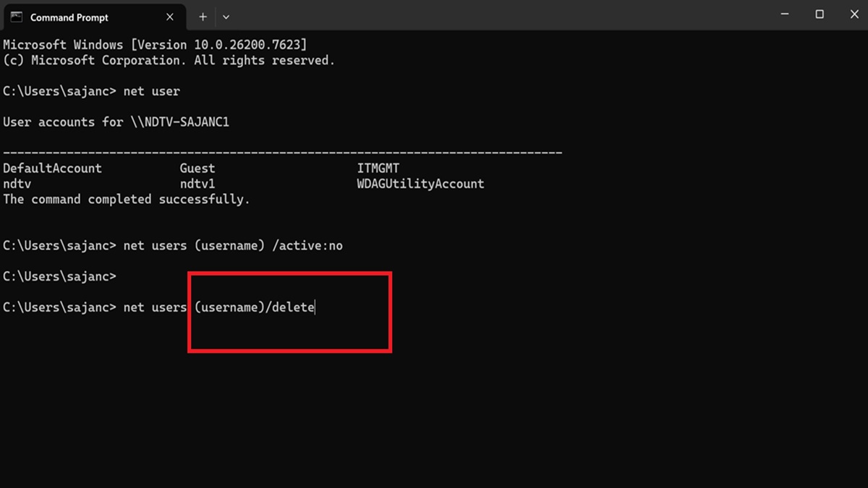This screenshot has height=488, width=868.
Task: Click the \\NDTV-SAJANC1 computer name
Action: pos(180,122)
